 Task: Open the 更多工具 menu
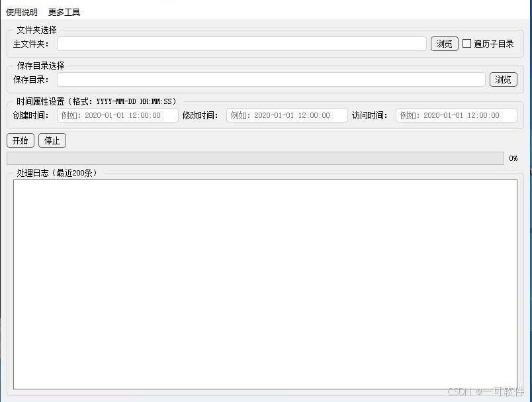coord(64,12)
